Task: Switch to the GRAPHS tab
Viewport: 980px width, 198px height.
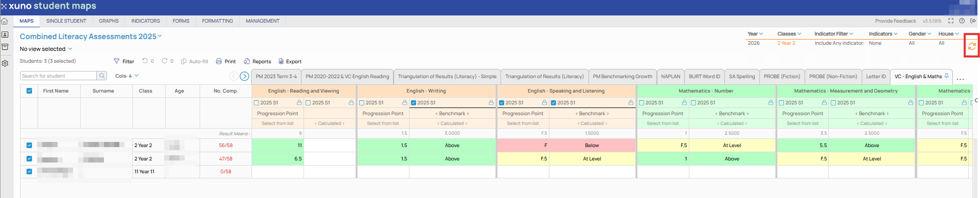Action: (109, 21)
